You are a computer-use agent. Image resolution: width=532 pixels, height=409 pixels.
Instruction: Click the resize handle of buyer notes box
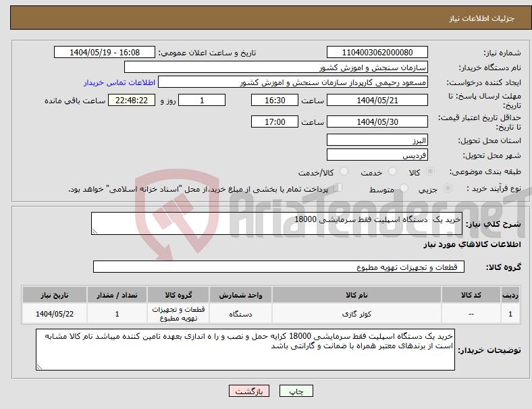click(x=39, y=366)
